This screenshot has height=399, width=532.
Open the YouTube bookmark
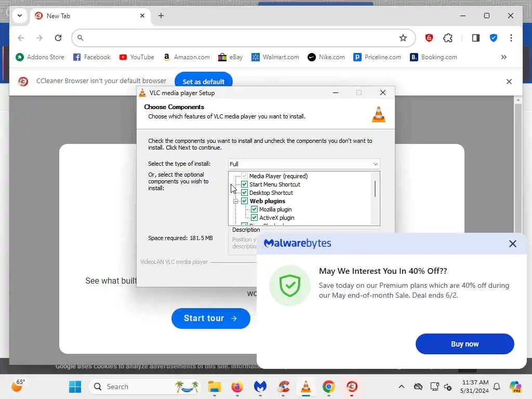click(137, 57)
